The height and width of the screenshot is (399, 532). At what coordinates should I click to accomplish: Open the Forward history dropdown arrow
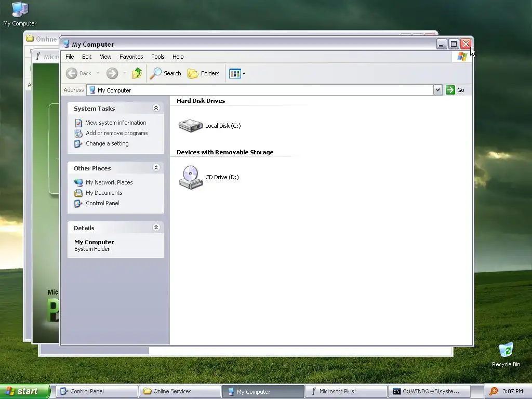coord(124,73)
